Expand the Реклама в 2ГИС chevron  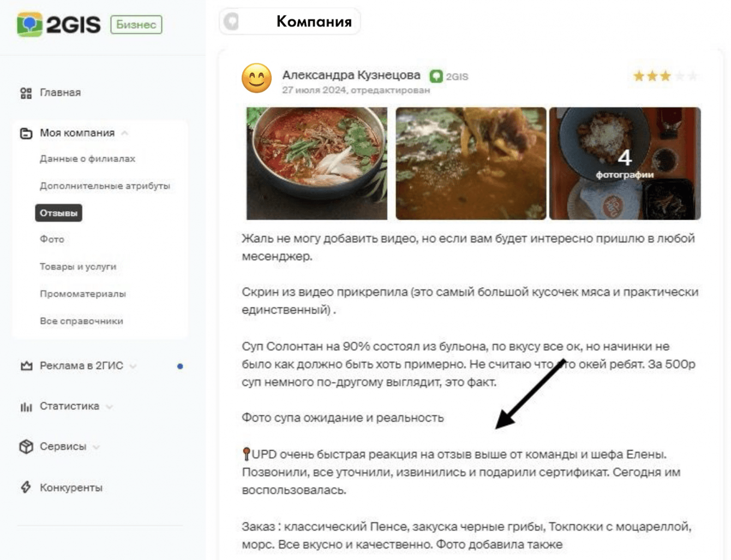tap(133, 366)
